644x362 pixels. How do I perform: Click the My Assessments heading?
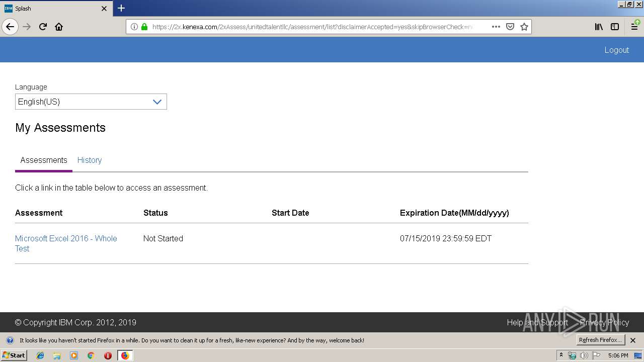(x=60, y=128)
